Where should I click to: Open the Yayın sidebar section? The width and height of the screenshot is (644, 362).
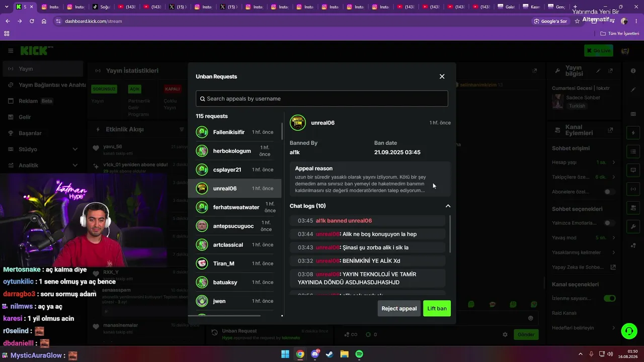pyautogui.click(x=43, y=69)
